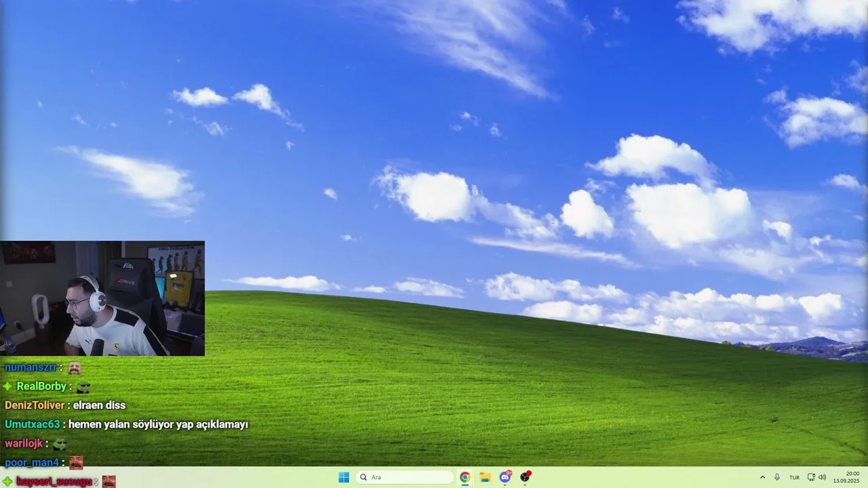This screenshot has height=488, width=868.
Task: Click the webcam overlay video
Action: point(102,298)
